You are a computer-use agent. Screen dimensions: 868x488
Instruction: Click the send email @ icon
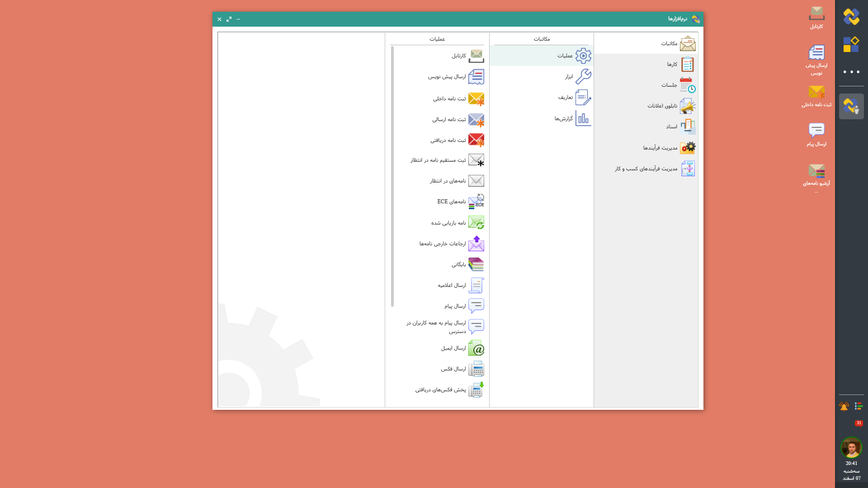tap(476, 348)
